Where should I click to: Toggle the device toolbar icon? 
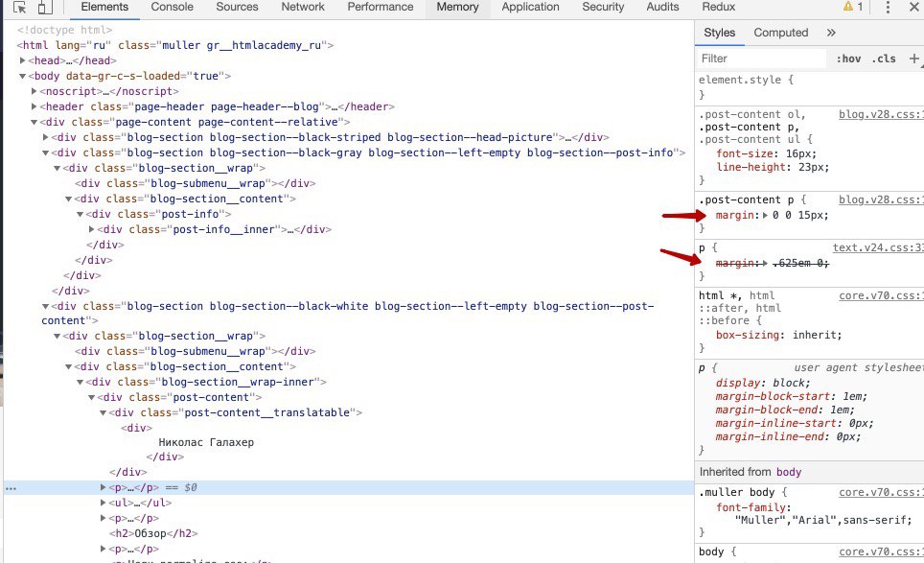(45, 7)
